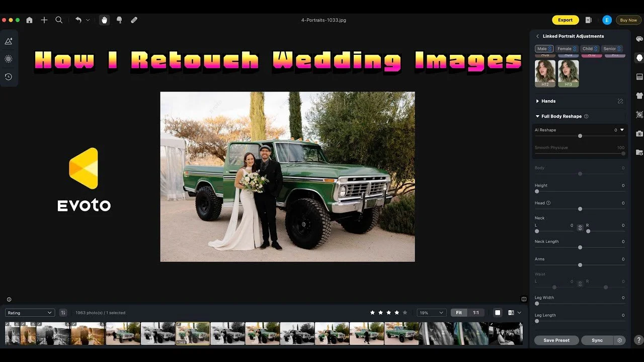The height and width of the screenshot is (362, 644).
Task: Toggle the Neck left-right link icon
Action: 580,228
